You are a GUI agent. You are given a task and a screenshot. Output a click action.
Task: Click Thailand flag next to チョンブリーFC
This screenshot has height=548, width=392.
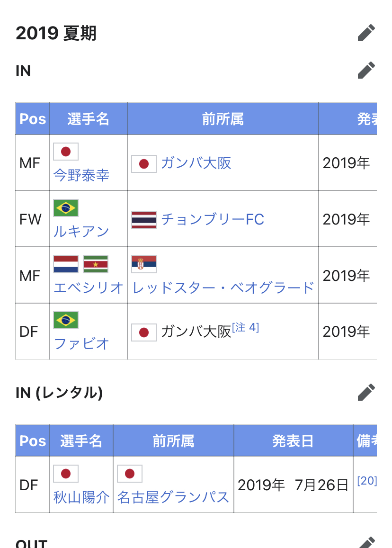pyautogui.click(x=143, y=220)
